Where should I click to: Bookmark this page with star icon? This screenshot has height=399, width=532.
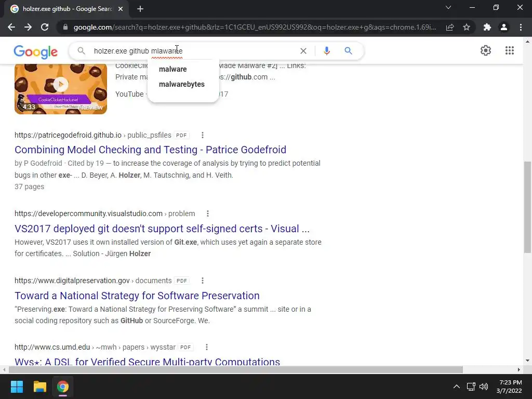[x=467, y=27]
